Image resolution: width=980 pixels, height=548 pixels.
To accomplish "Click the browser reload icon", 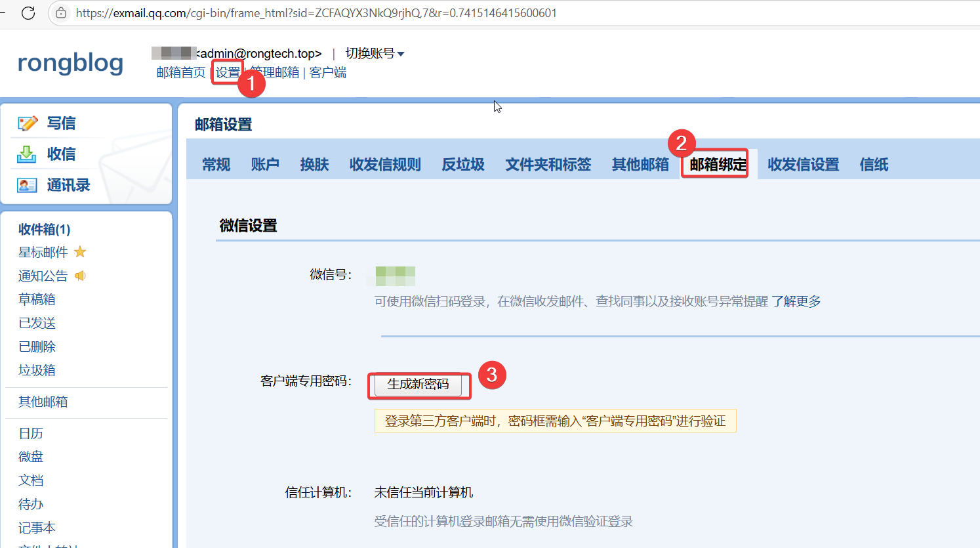I will (x=28, y=13).
